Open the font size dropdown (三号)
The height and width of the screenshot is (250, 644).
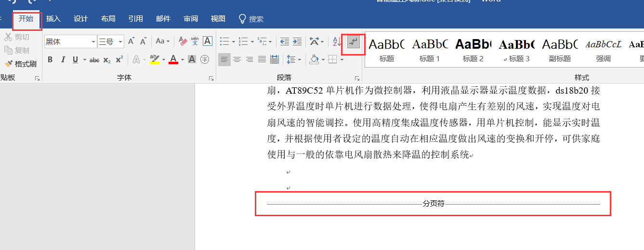click(120, 42)
